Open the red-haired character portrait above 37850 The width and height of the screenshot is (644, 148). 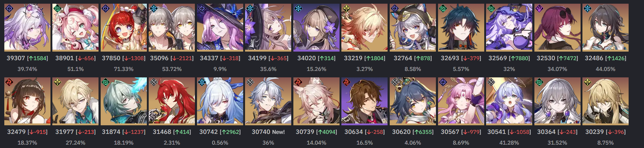124,27
